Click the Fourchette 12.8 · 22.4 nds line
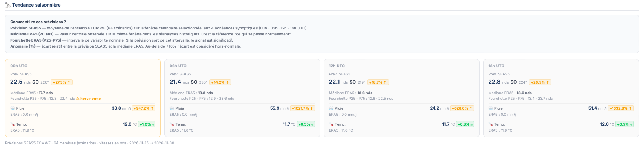The width and height of the screenshot is (644, 148). 42,99
